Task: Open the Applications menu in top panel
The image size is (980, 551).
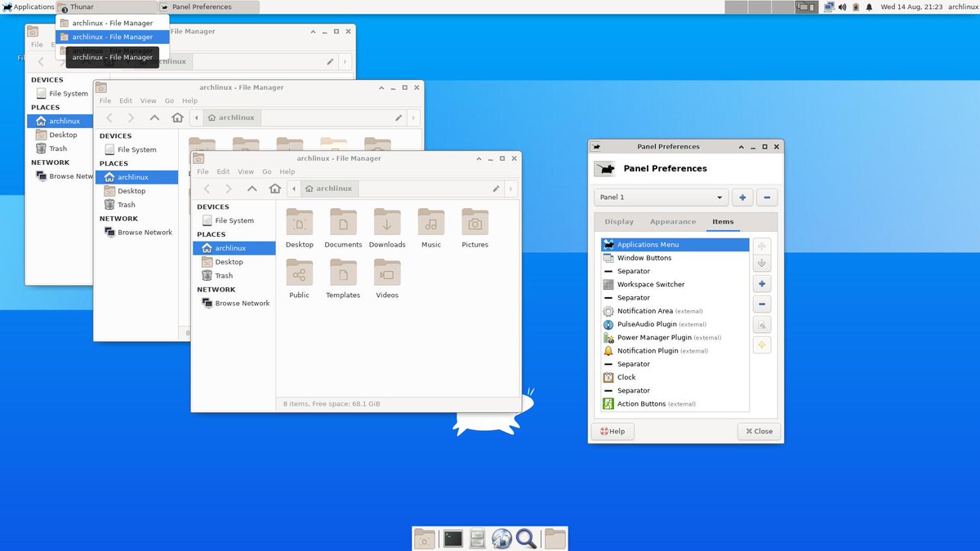Action: 29,7
